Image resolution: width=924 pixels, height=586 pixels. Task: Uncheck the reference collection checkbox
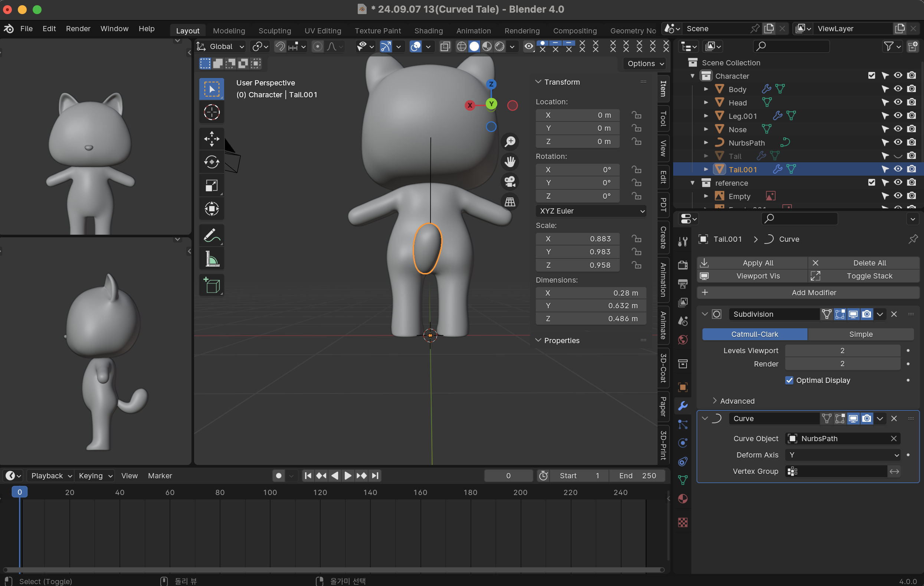click(872, 182)
